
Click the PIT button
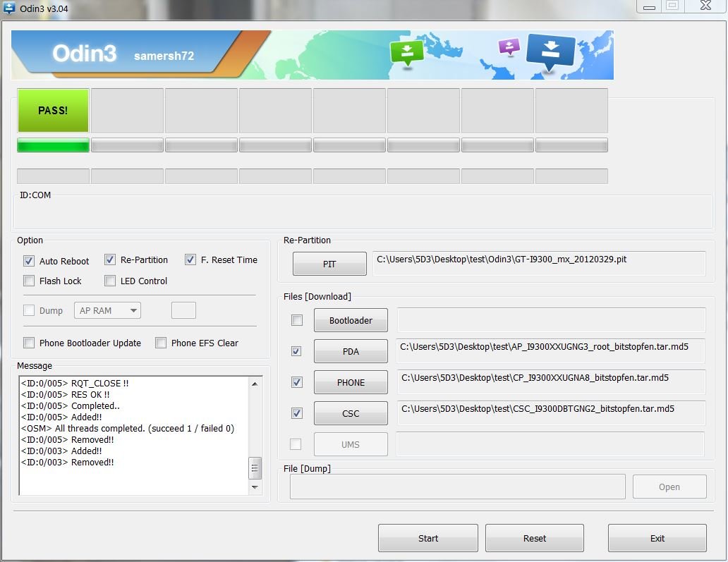pos(329,264)
